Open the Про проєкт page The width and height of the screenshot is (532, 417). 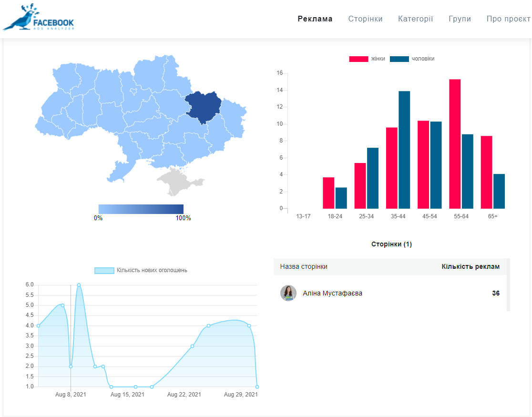pyautogui.click(x=508, y=19)
